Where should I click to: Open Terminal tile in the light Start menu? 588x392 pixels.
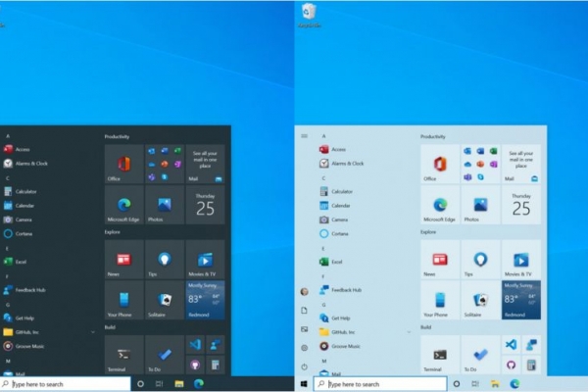pos(440,355)
